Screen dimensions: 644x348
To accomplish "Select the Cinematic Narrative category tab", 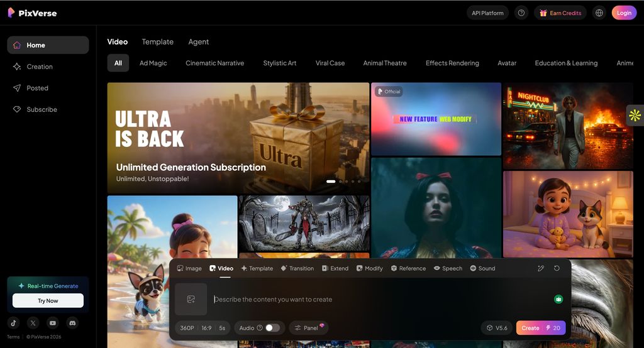I will tap(214, 63).
